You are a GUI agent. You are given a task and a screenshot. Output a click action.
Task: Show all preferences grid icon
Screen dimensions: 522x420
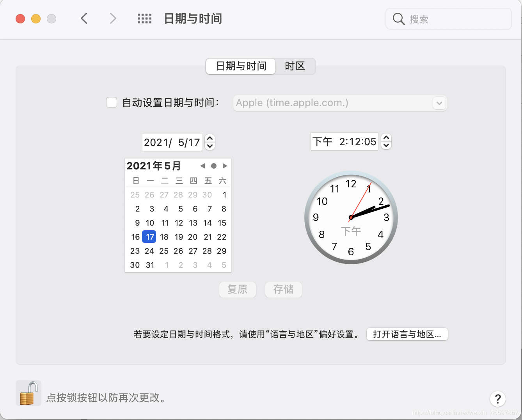click(144, 18)
